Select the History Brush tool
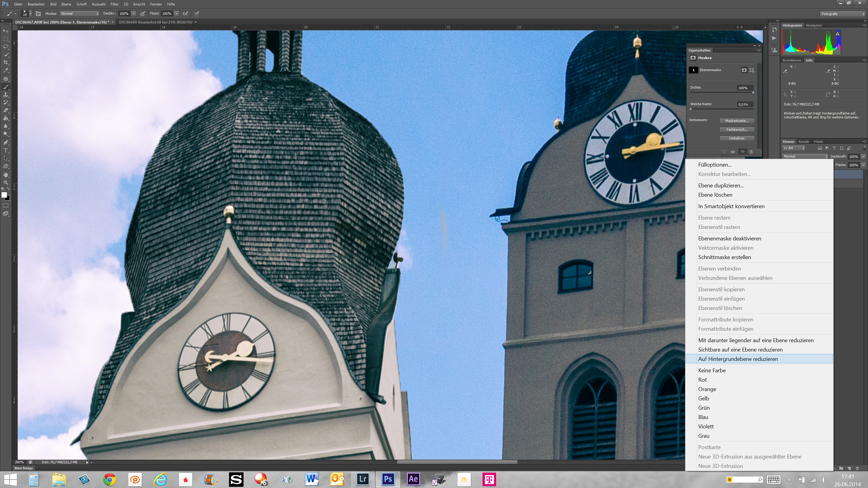868x488 pixels. [x=6, y=102]
